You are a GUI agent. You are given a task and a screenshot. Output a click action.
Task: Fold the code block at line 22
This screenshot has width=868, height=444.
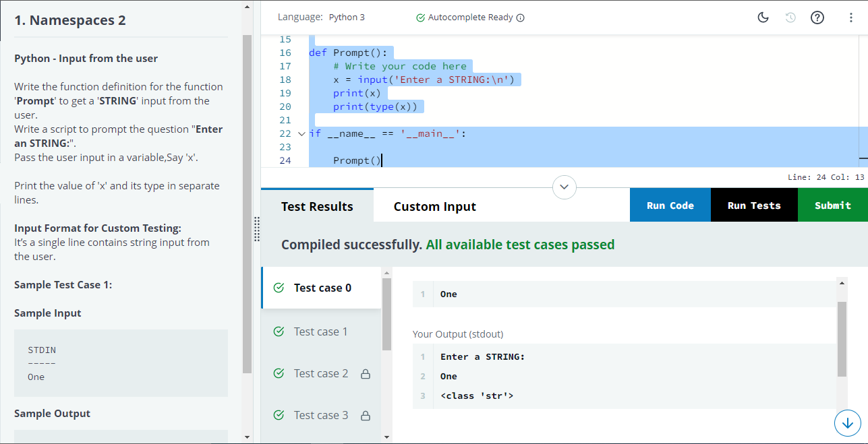tap(301, 133)
